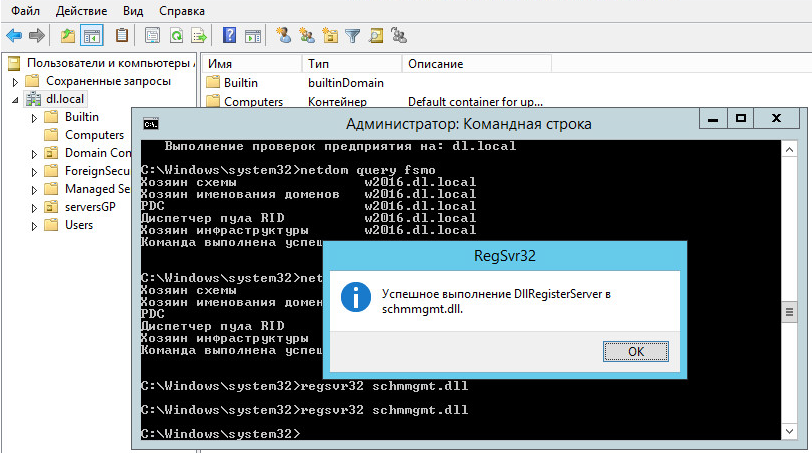Image resolution: width=812 pixels, height=453 pixels.
Task: Create a new organizational unit from the toolbar
Action: click(330, 36)
